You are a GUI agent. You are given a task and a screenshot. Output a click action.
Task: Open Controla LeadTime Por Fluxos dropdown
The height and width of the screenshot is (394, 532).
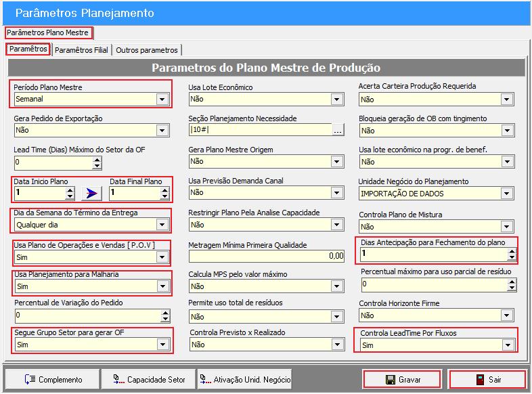click(x=506, y=346)
